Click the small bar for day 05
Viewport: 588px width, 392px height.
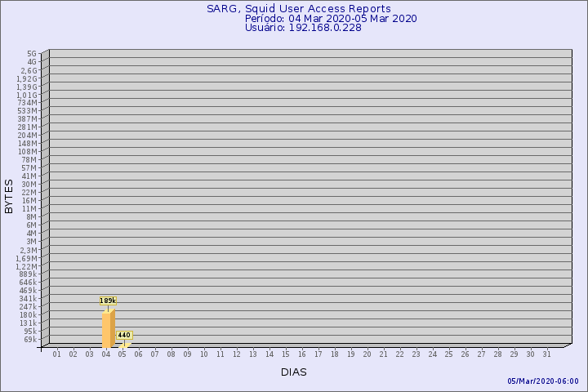(125, 345)
